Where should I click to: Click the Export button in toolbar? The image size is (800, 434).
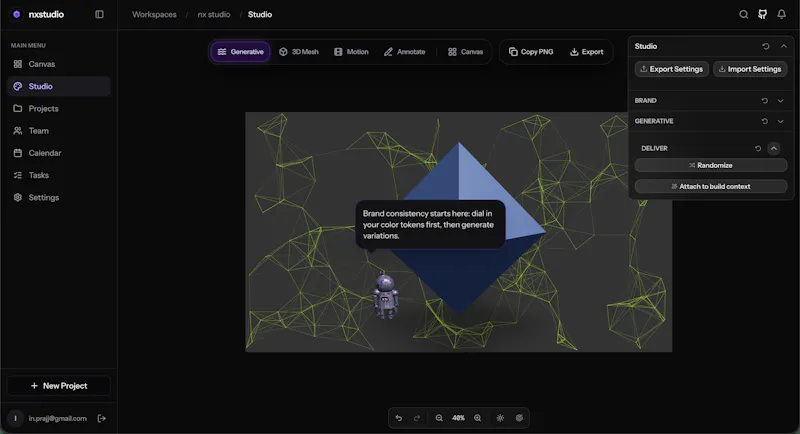[x=587, y=52]
